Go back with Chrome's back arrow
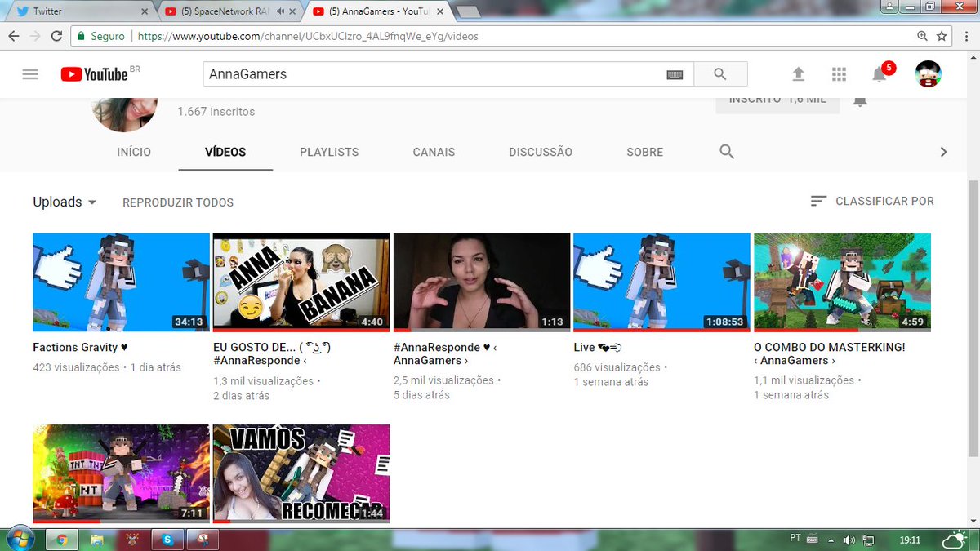Screen dimensions: 980x551 tap(14, 36)
